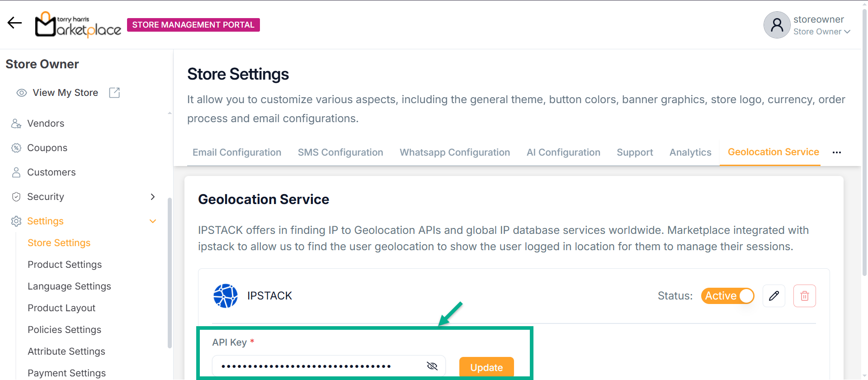Click the back arrow icon in header
Viewport: 868px width, 380px height.
pyautogui.click(x=14, y=23)
